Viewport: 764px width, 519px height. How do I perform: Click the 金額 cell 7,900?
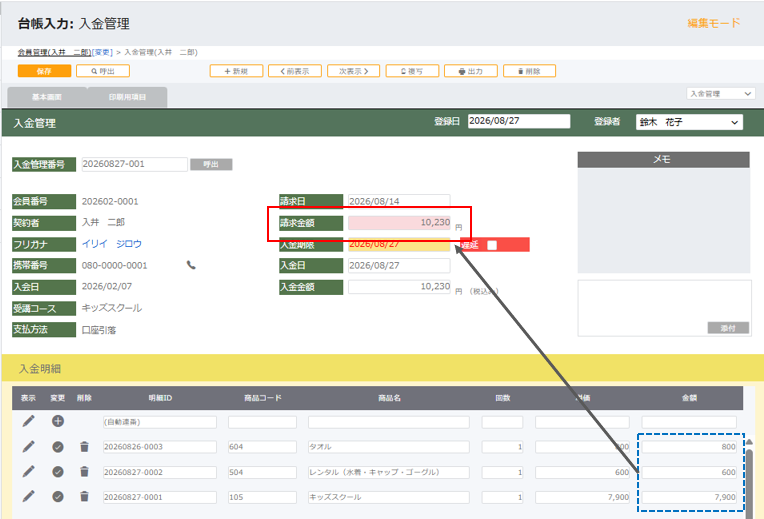689,497
